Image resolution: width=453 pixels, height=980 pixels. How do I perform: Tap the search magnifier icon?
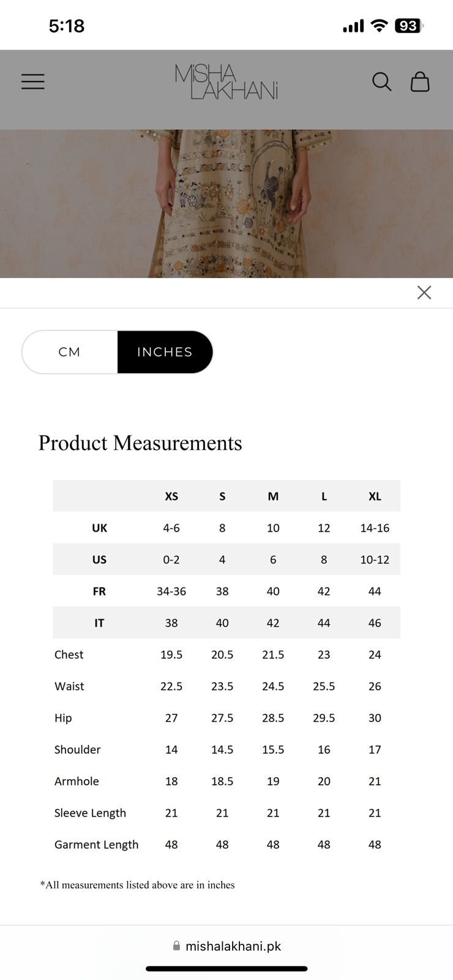click(381, 81)
